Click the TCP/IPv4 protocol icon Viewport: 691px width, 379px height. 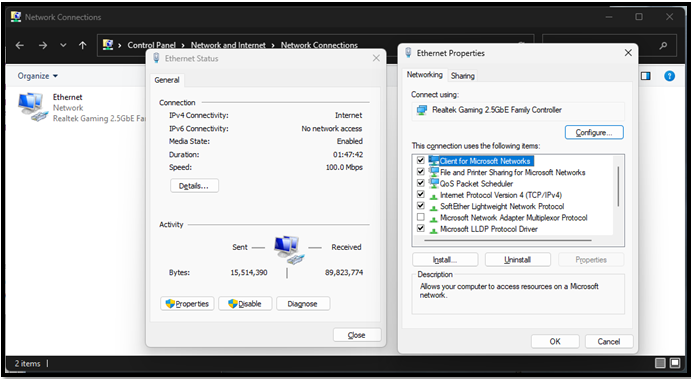(434, 196)
